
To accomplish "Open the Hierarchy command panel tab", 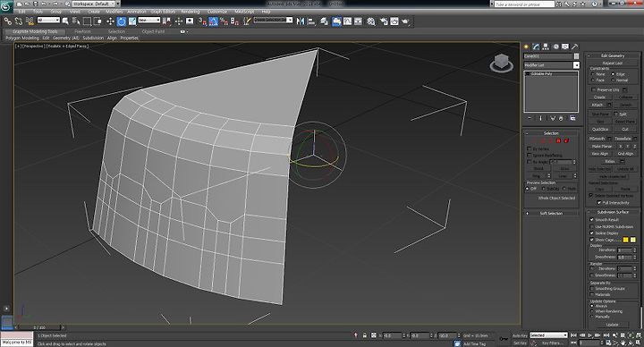I will coord(546,47).
